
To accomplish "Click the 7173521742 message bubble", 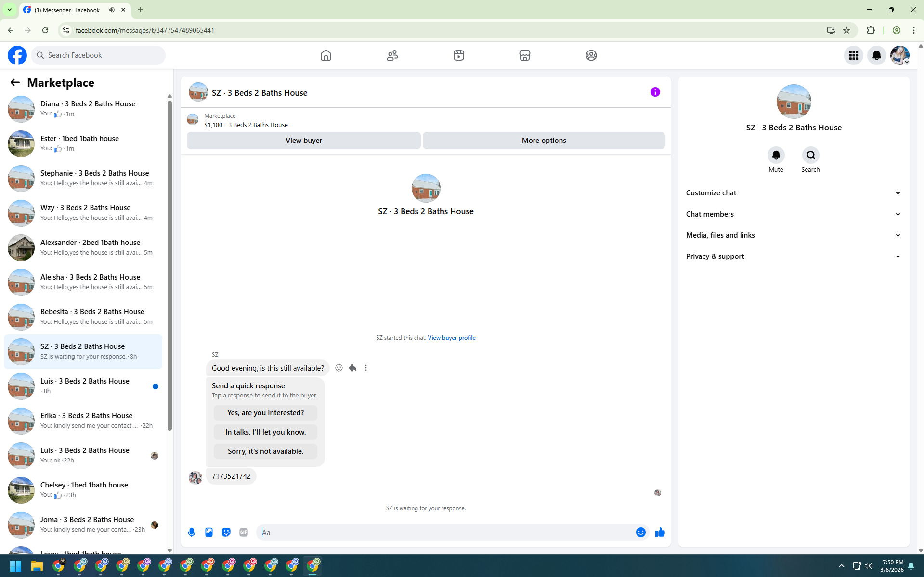I will (231, 476).
